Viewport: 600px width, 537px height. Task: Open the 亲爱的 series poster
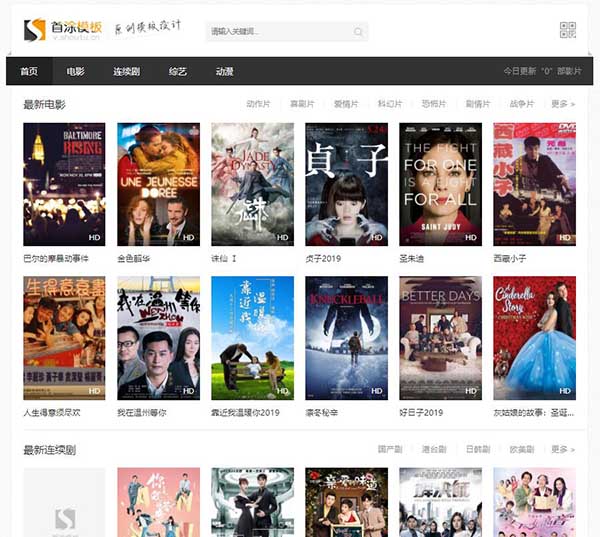tap(347, 502)
